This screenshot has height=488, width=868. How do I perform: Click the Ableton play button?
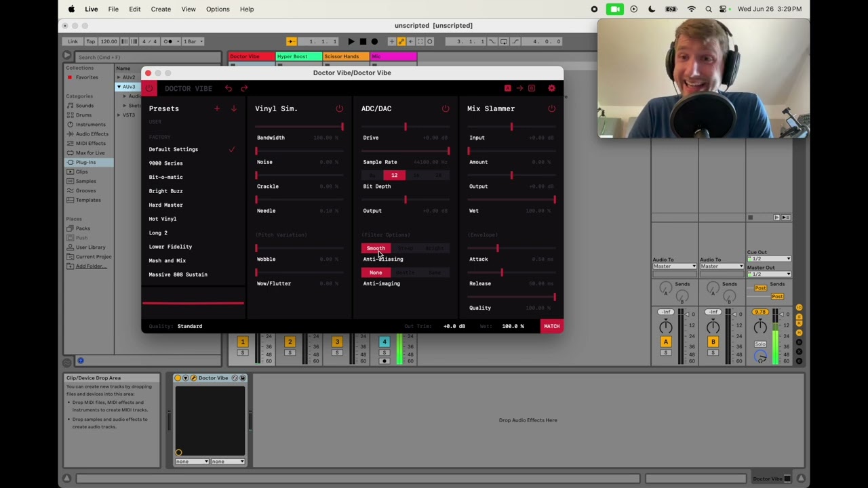(351, 41)
